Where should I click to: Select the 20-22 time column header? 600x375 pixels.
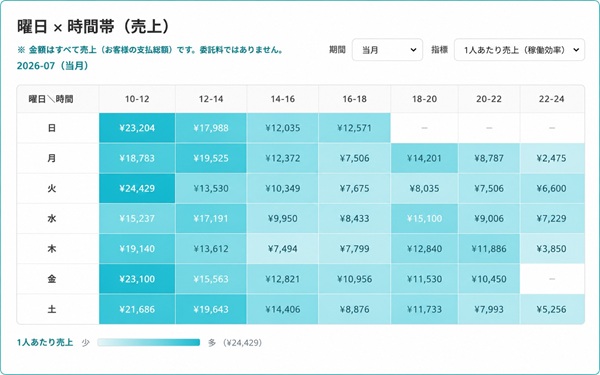pos(489,99)
